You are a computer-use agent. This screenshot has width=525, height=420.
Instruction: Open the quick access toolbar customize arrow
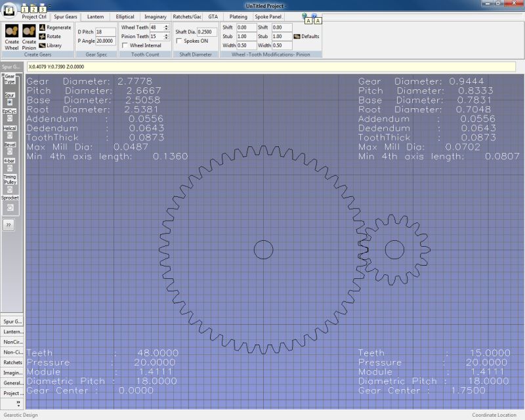[x=50, y=6]
